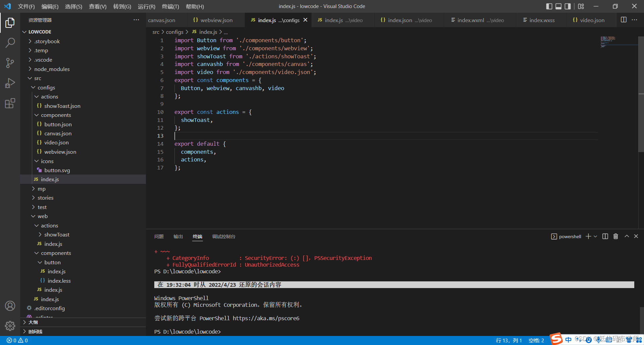Toggle the primary side bar layout button

pos(549,6)
